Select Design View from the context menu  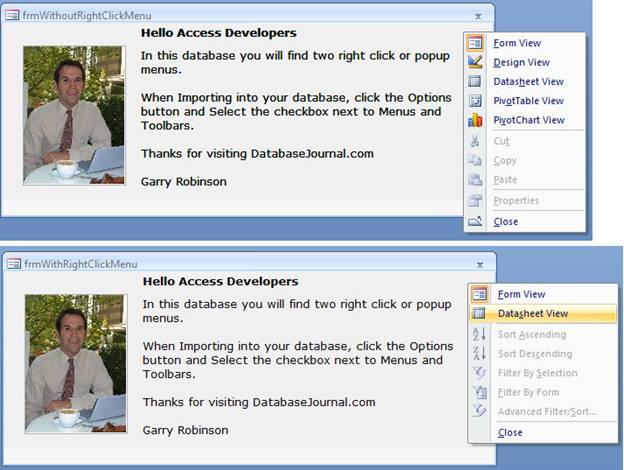521,62
